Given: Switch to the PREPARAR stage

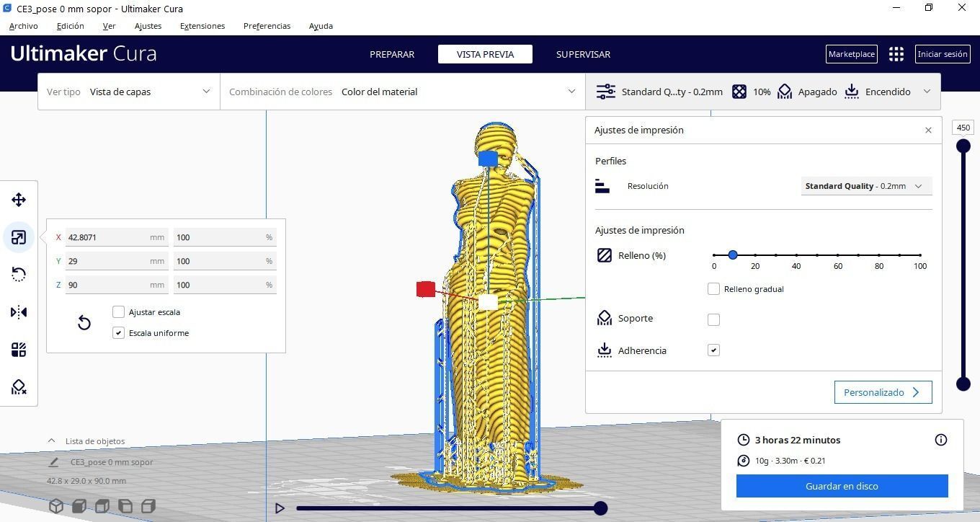Looking at the screenshot, I should (392, 54).
